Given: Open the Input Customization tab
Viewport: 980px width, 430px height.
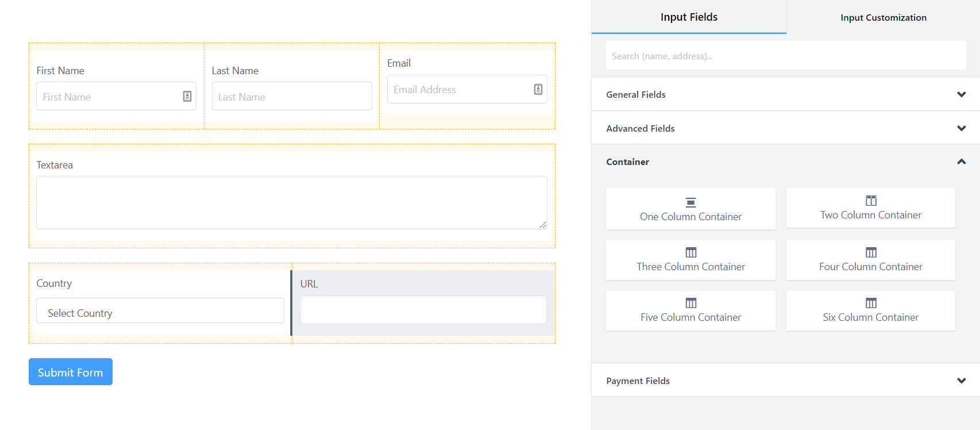Looking at the screenshot, I should point(883,17).
